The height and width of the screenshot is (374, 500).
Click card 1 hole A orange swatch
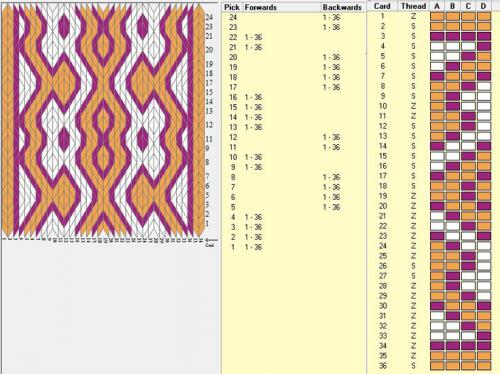tap(437, 16)
